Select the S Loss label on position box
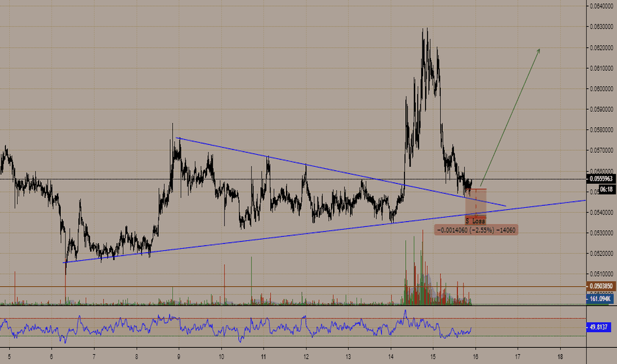 pos(475,222)
